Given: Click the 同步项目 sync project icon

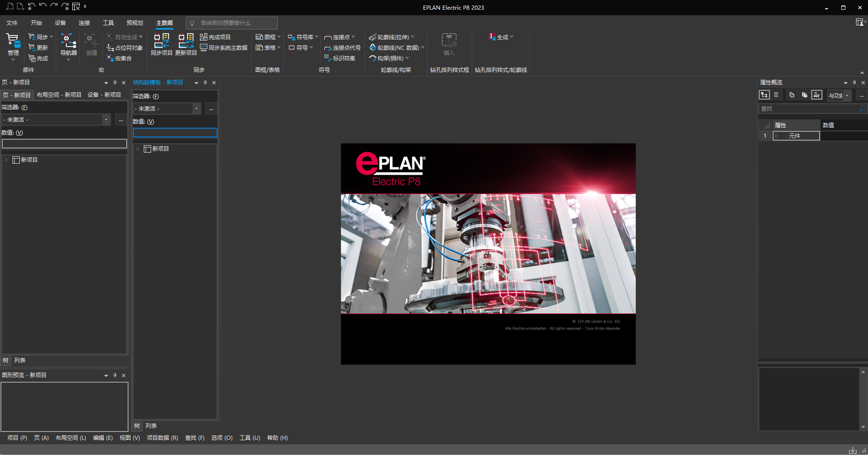Looking at the screenshot, I should point(161,41).
